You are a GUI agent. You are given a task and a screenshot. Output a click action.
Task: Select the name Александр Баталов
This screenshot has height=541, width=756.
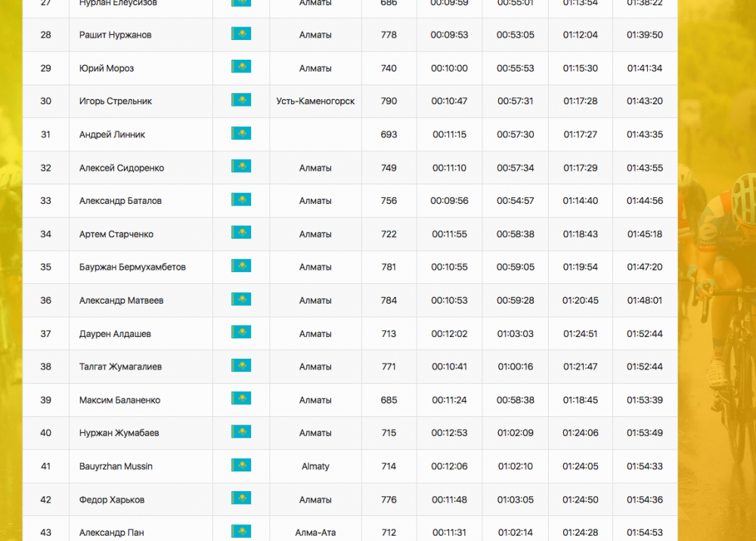click(120, 201)
